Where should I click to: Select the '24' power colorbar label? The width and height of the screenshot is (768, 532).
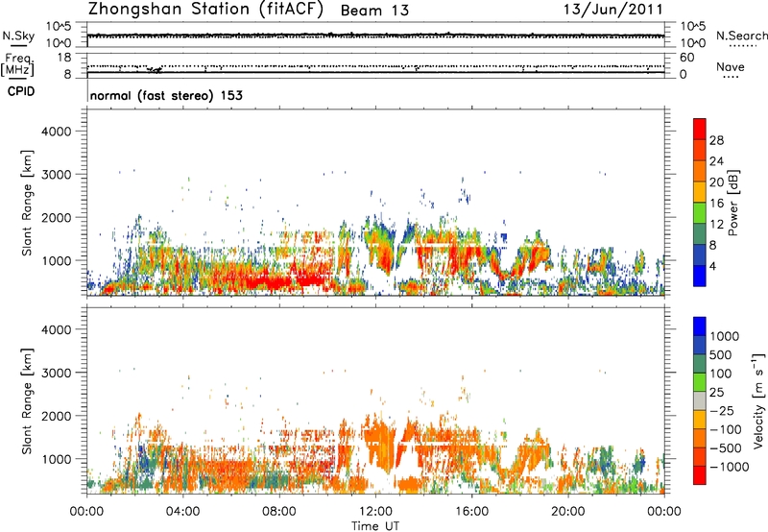(716, 161)
